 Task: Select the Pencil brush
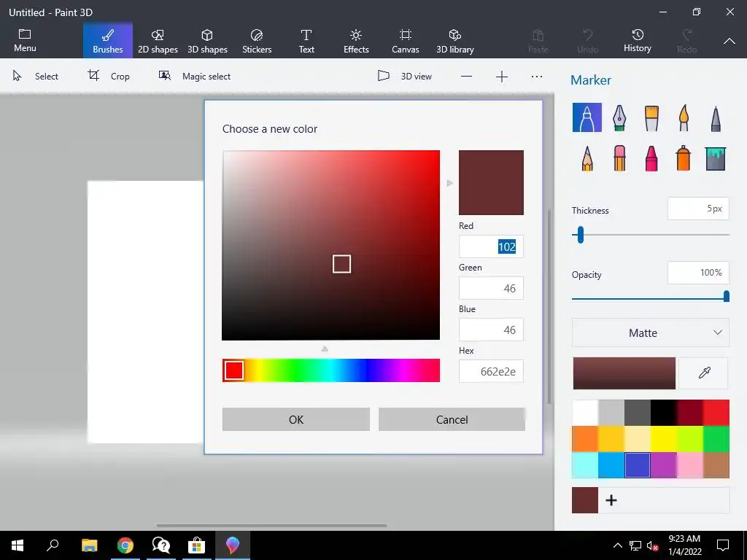tap(587, 158)
